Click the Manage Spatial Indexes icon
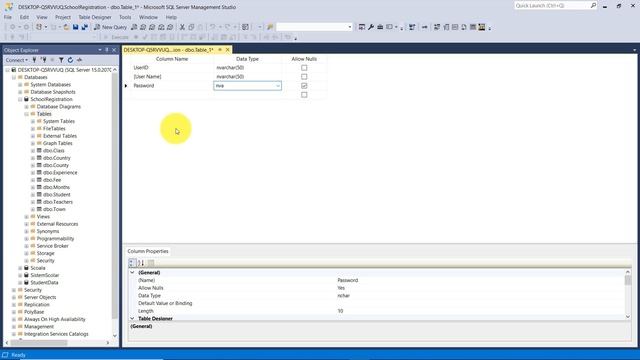 (482, 27)
